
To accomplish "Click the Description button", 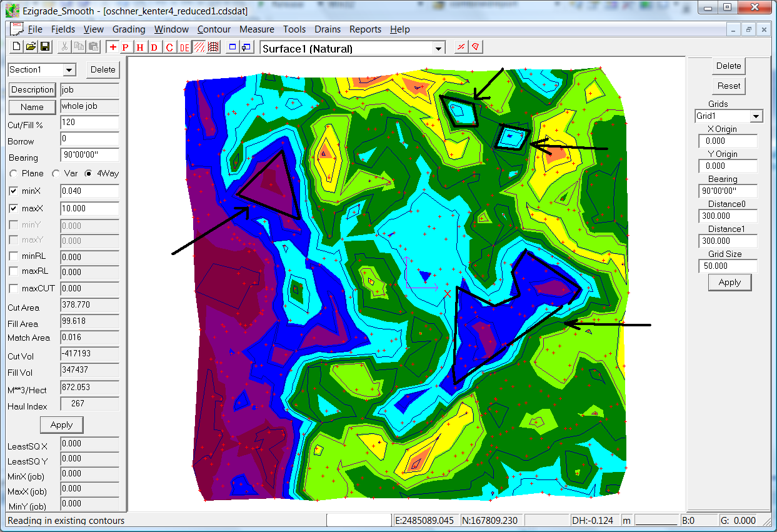I will coord(33,89).
